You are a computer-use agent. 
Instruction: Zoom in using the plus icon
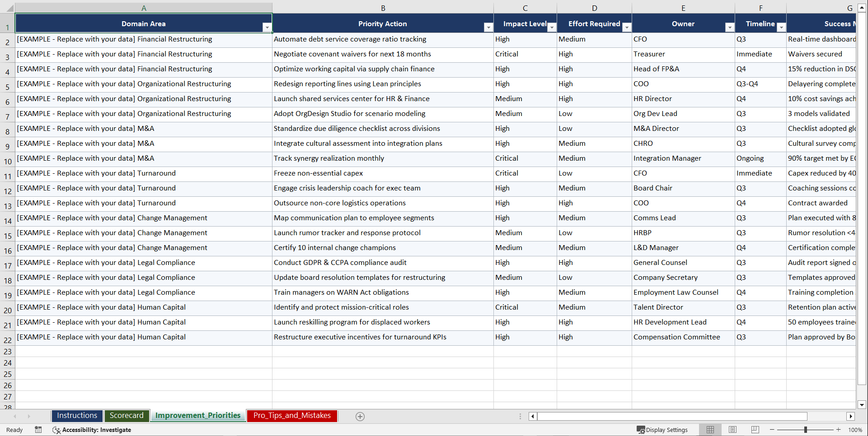(x=839, y=430)
